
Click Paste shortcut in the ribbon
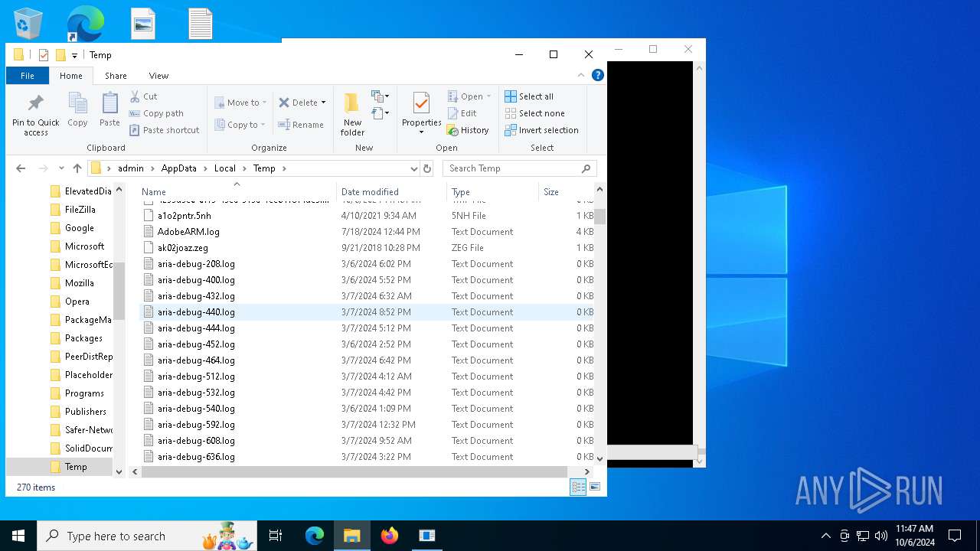[164, 130]
